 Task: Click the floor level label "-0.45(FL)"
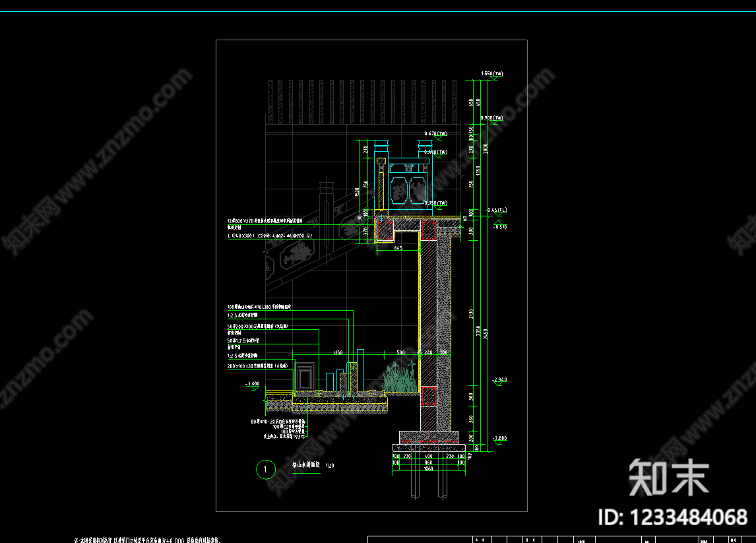point(496,210)
